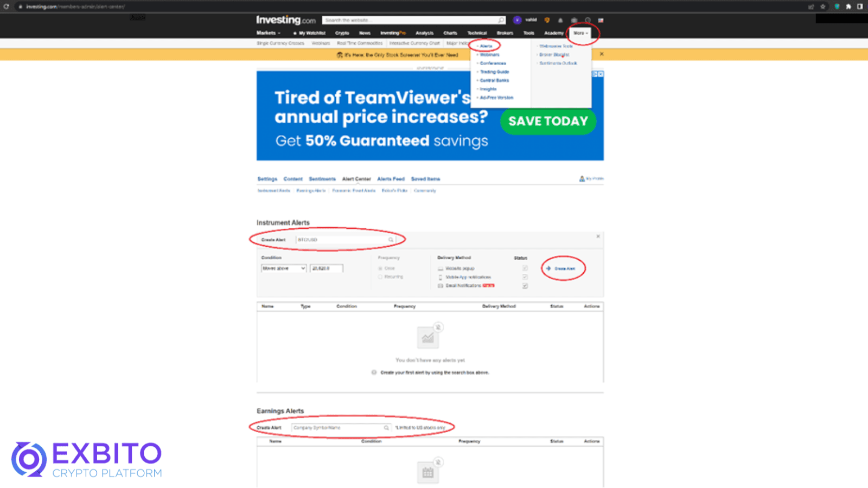Switch to the Sentiments tab
Image resolution: width=868 pixels, height=488 pixels.
[x=322, y=179]
